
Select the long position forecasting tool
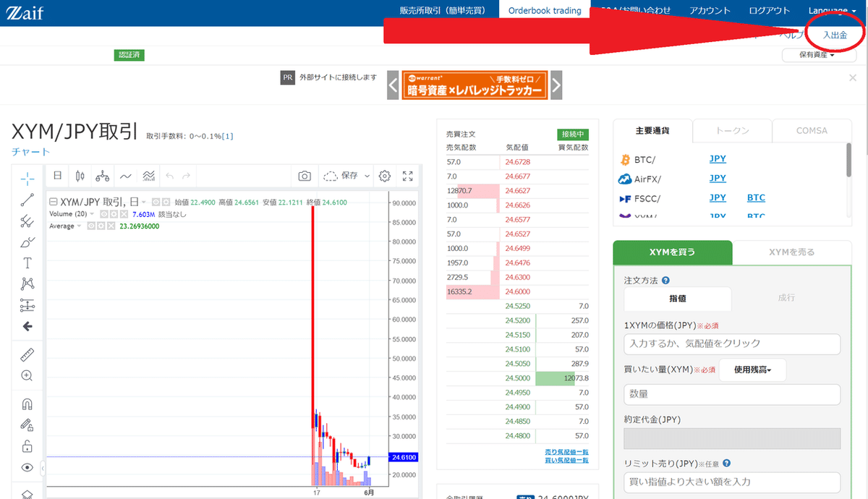coord(27,304)
